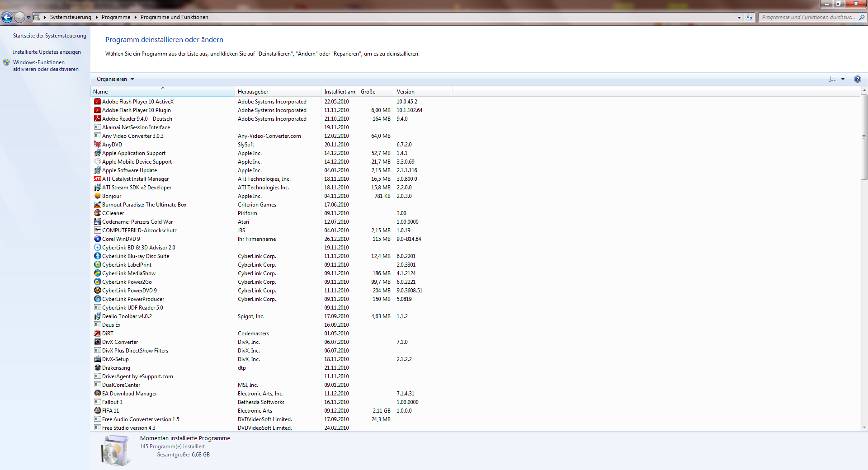Click the vertical scrollbar down arrow
868x470 pixels.
(x=864, y=428)
